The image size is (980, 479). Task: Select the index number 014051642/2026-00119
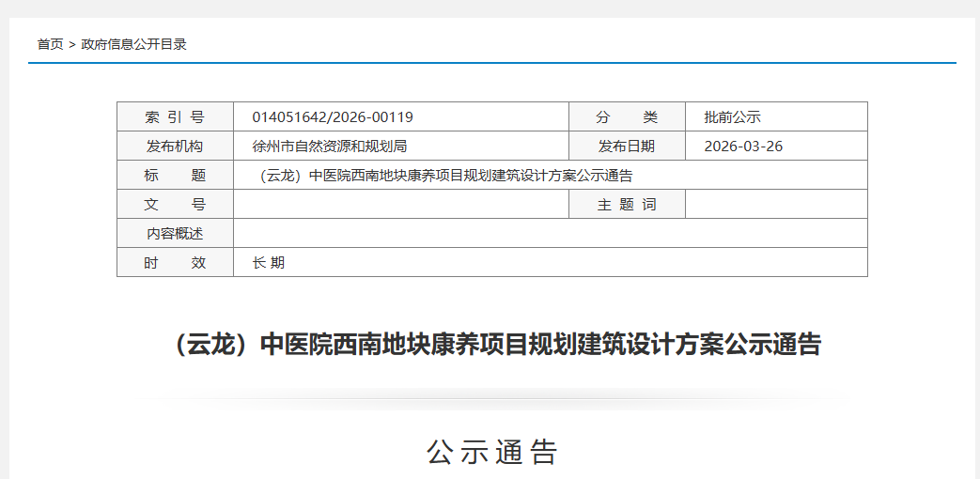pos(333,117)
